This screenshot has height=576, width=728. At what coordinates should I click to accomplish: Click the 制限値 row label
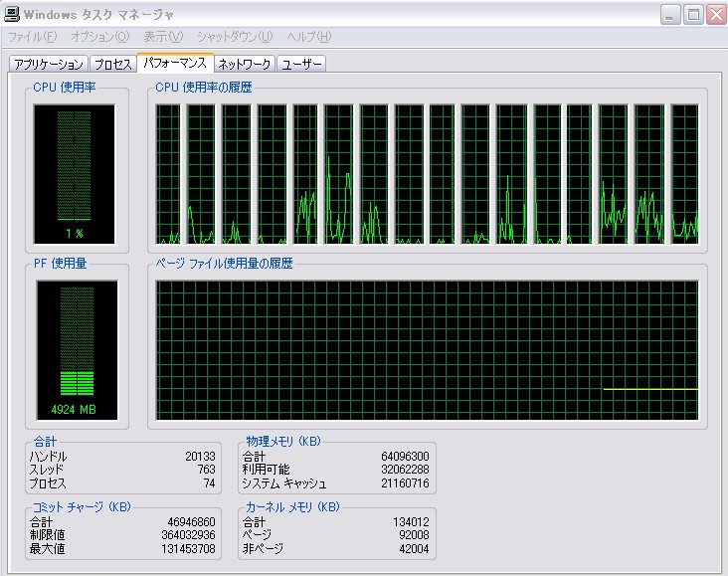click(x=47, y=535)
